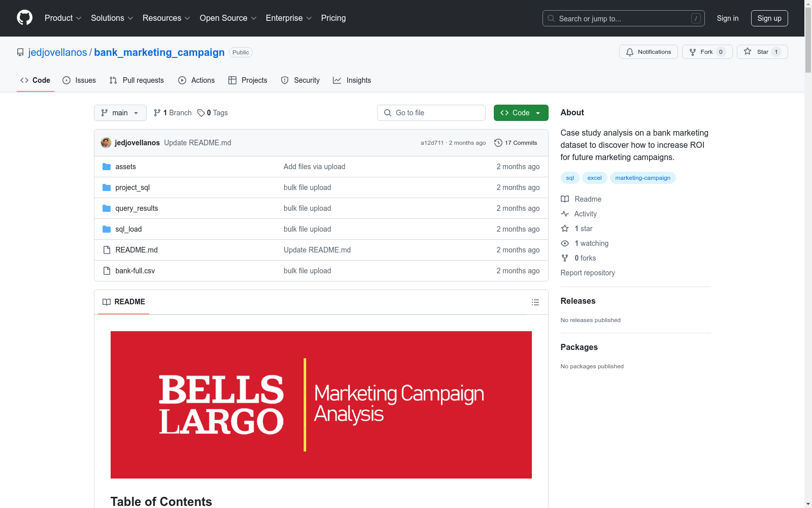Open the query_results folder
Screen dimensions: 812x508
[137, 208]
